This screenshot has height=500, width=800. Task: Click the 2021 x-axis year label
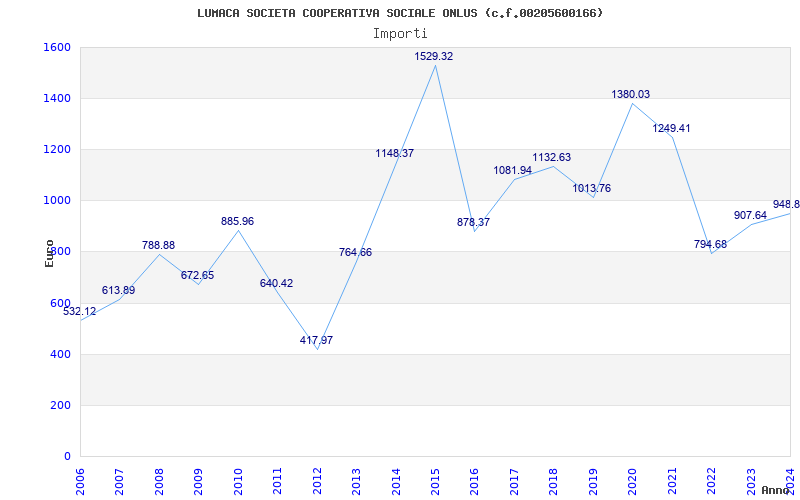point(672,481)
